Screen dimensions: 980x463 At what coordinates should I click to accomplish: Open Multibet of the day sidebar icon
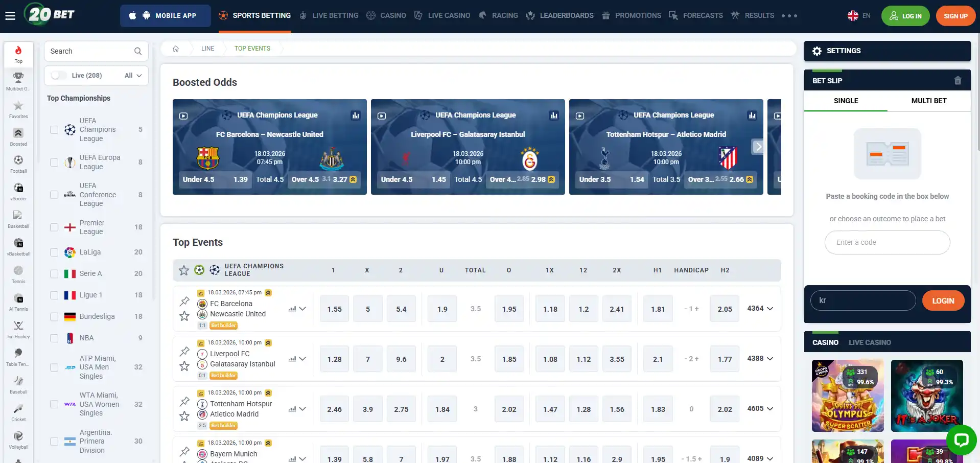click(x=18, y=82)
